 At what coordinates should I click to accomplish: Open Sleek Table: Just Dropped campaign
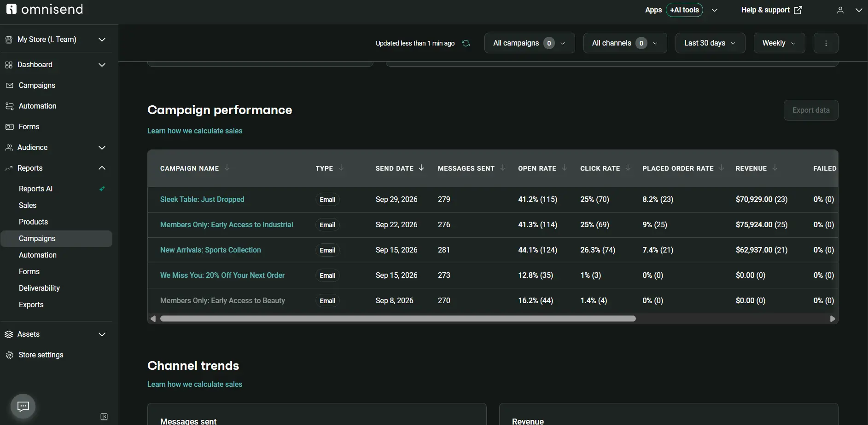click(x=202, y=199)
